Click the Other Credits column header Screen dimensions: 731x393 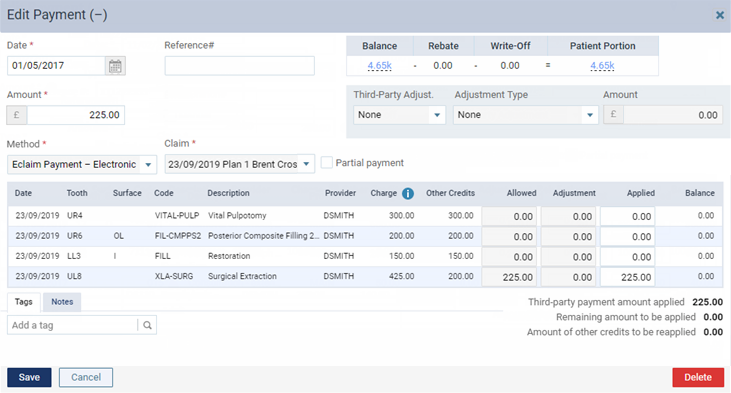(x=450, y=193)
